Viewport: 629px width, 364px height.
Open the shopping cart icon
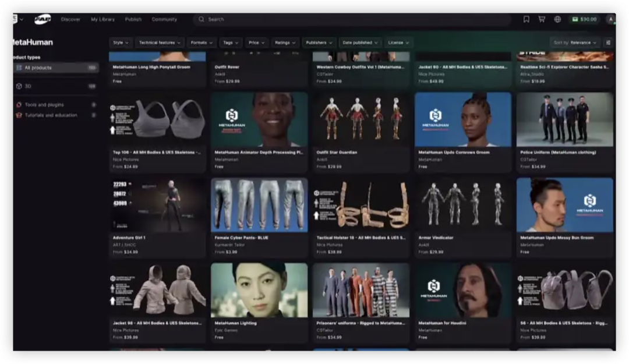pyautogui.click(x=542, y=19)
